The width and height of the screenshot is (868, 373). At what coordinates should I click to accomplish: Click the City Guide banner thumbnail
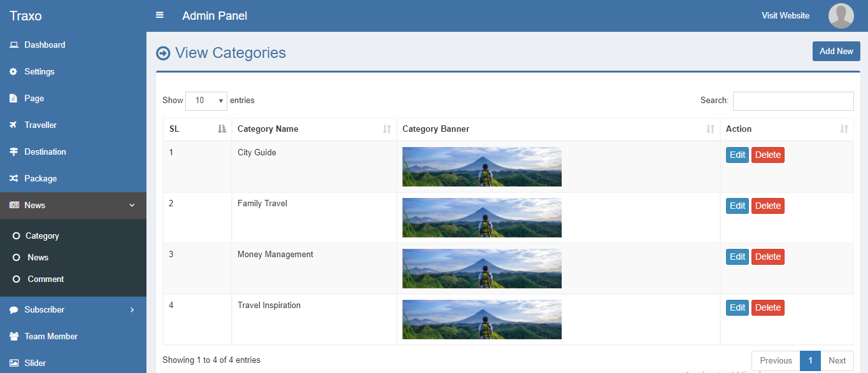[481, 167]
